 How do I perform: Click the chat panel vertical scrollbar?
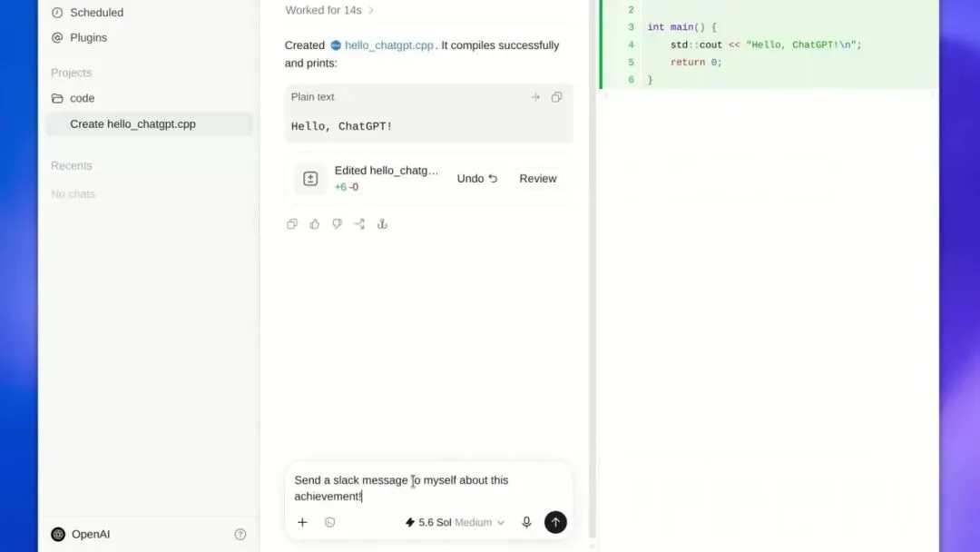(593, 269)
